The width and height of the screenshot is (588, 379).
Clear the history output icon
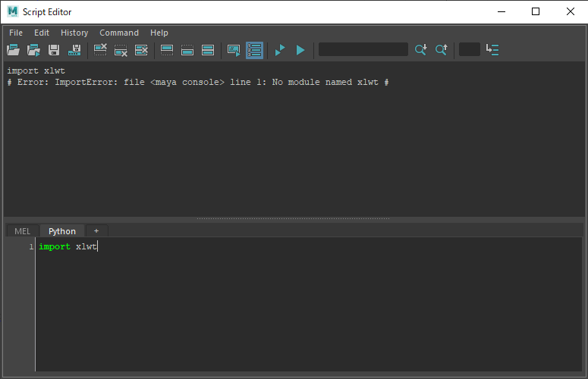pyautogui.click(x=100, y=50)
